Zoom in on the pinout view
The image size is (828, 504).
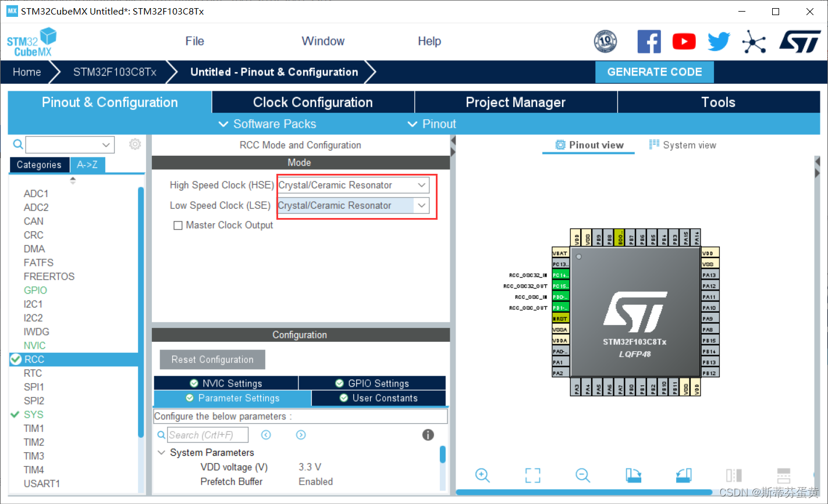click(x=482, y=475)
